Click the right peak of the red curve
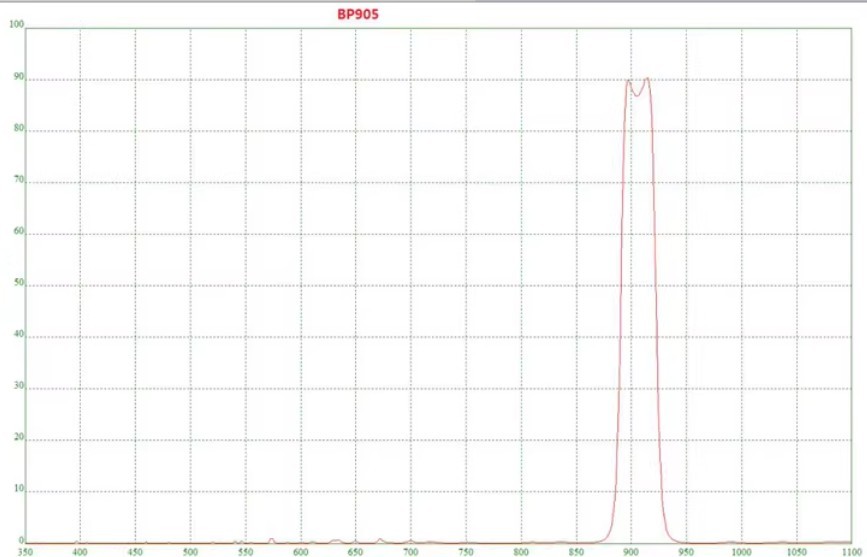Image resolution: width=867 pixels, height=557 pixels. coord(647,79)
